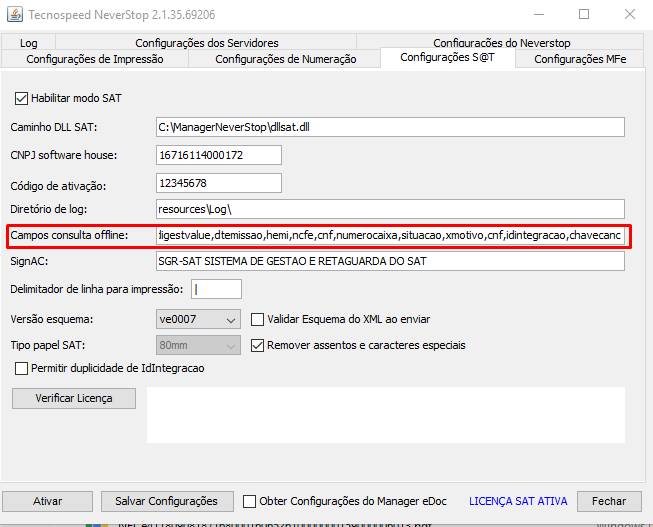Open Configurações do Neverstop tab
The height and width of the screenshot is (527, 653).
501,42
